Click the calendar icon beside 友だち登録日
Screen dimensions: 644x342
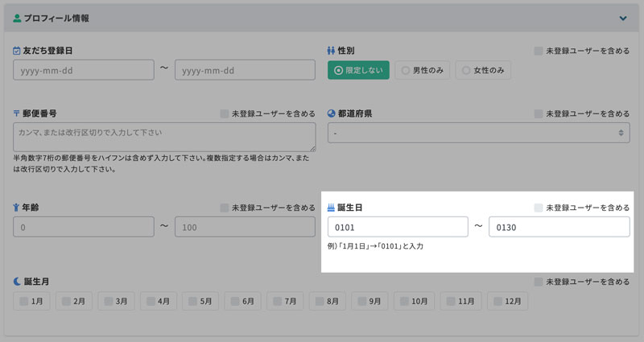(16, 51)
